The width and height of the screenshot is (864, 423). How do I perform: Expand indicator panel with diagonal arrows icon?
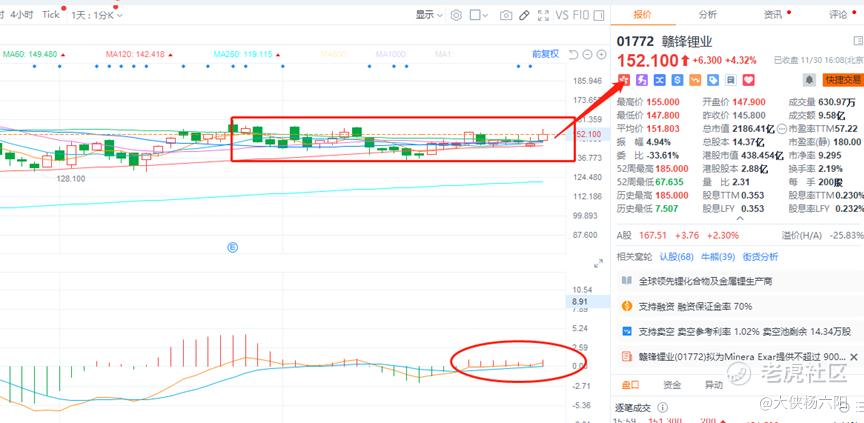pos(598,264)
